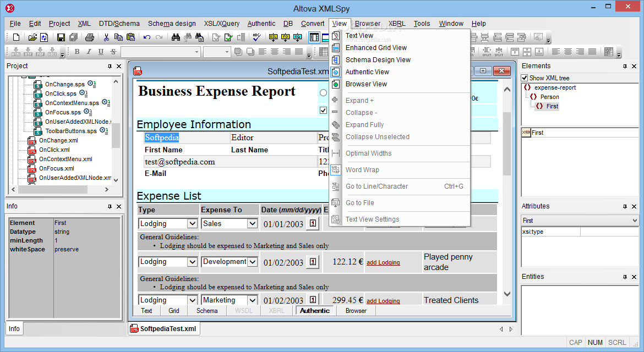Export to HTML toolbar icon

[16, 52]
